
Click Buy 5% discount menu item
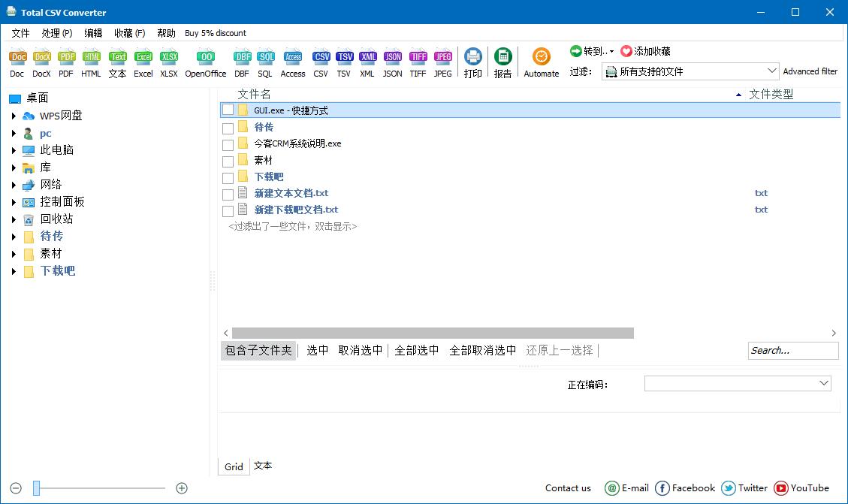(x=216, y=33)
